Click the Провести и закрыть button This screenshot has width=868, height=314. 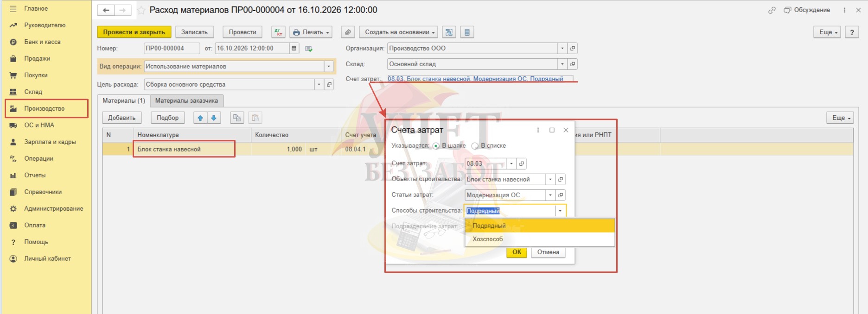(x=134, y=32)
